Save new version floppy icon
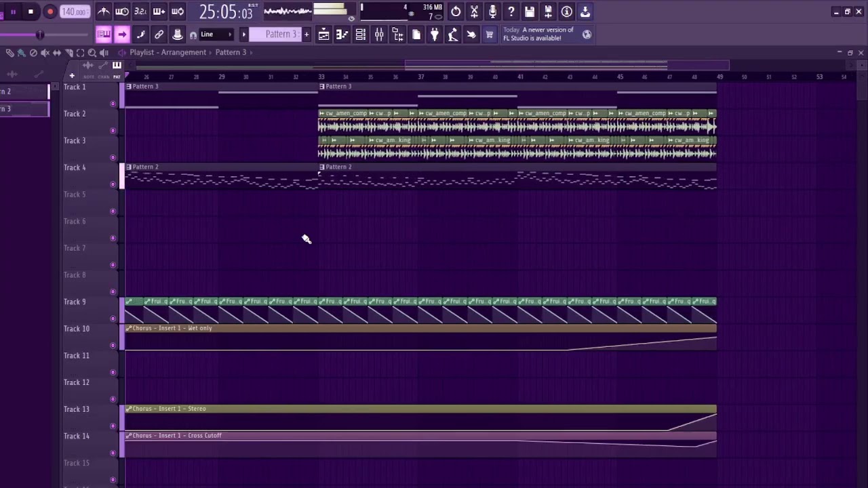The height and width of the screenshot is (488, 868). point(548,12)
